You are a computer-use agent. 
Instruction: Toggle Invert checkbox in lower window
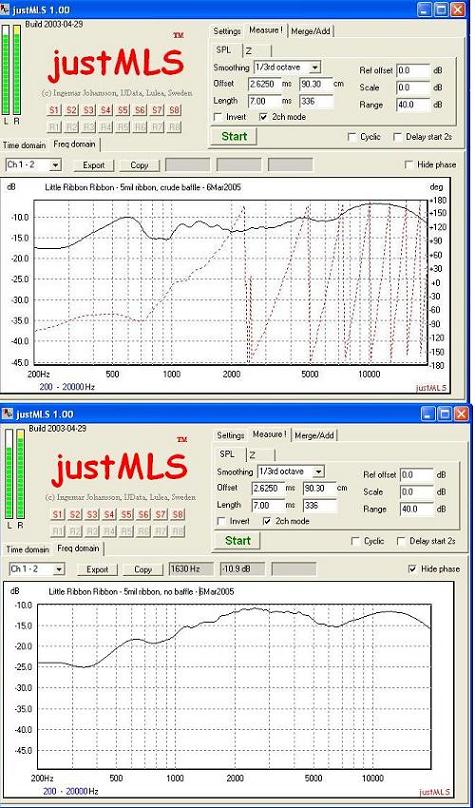tap(222, 521)
